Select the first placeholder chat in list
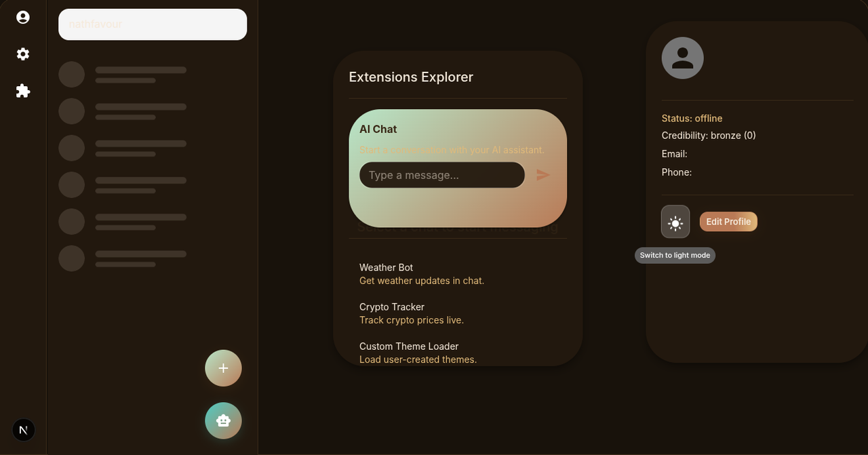The height and width of the screenshot is (455, 868). click(x=122, y=75)
